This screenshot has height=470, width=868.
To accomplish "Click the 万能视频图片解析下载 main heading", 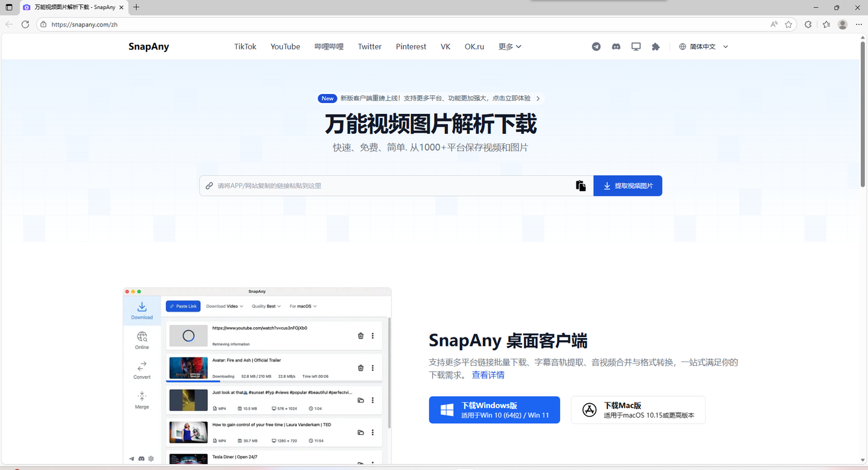I will (430, 124).
